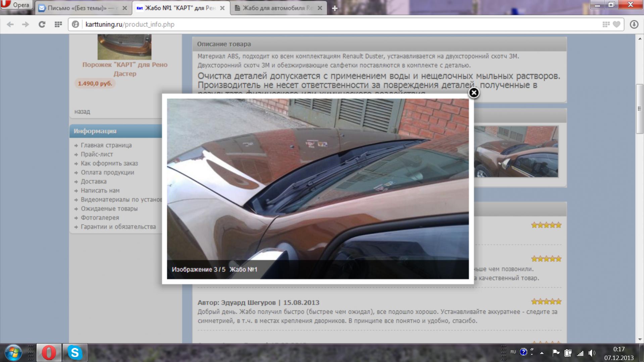Click the Доставка sidebar link
Viewport: 644px width, 362px height.
(94, 182)
